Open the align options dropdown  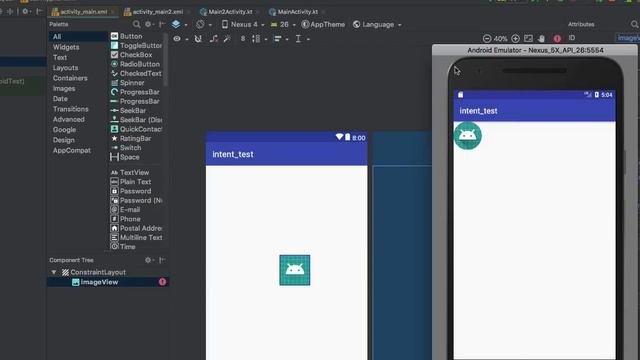[x=281, y=39]
